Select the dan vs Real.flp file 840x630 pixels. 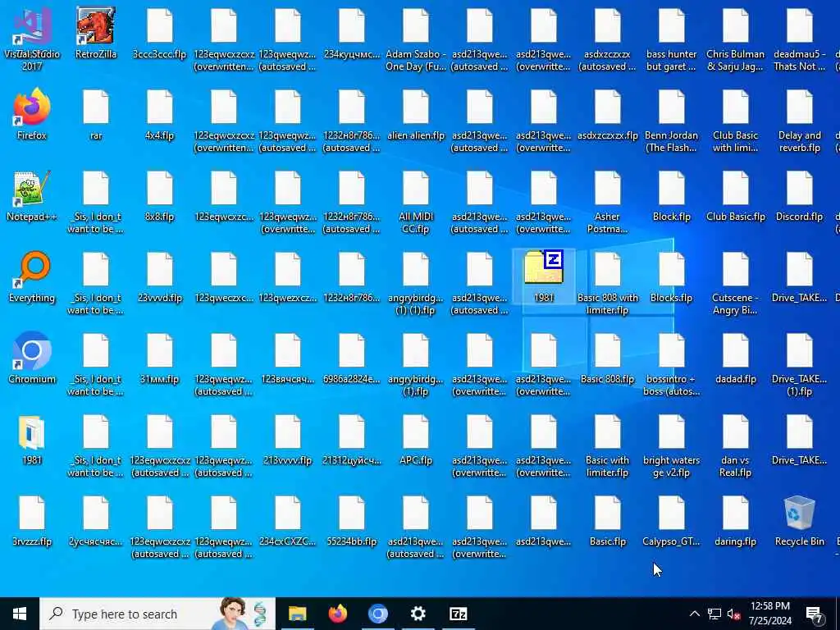point(736,447)
